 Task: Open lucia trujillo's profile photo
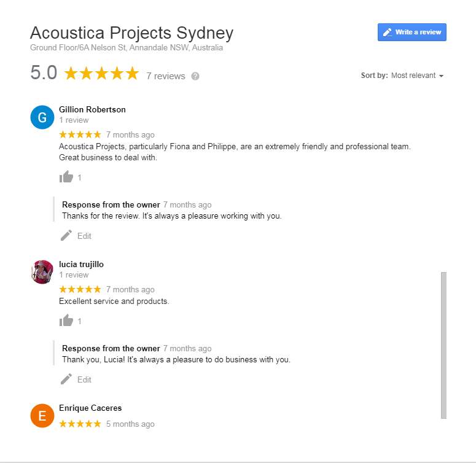click(x=42, y=271)
